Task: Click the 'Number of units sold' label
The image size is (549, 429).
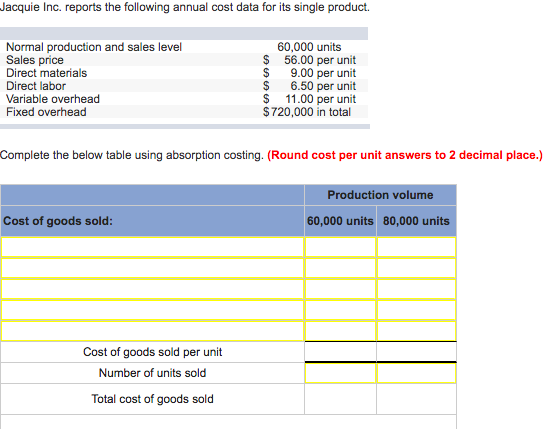Action: point(152,373)
